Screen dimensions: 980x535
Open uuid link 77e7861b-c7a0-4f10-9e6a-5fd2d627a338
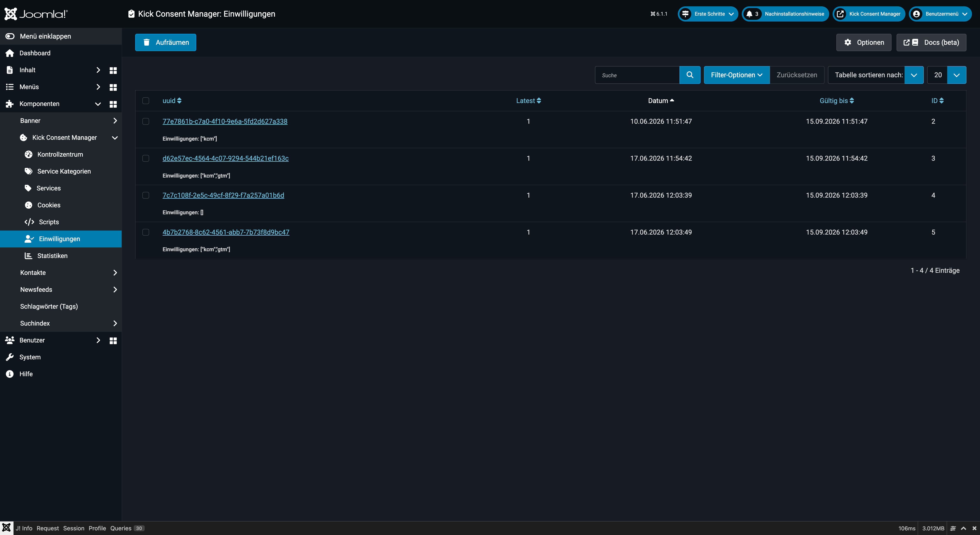[225, 121]
